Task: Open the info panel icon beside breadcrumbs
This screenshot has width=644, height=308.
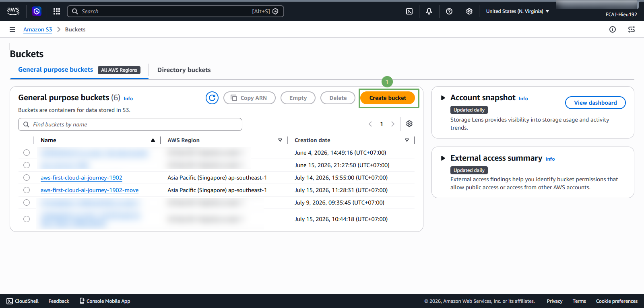Action: tap(613, 29)
